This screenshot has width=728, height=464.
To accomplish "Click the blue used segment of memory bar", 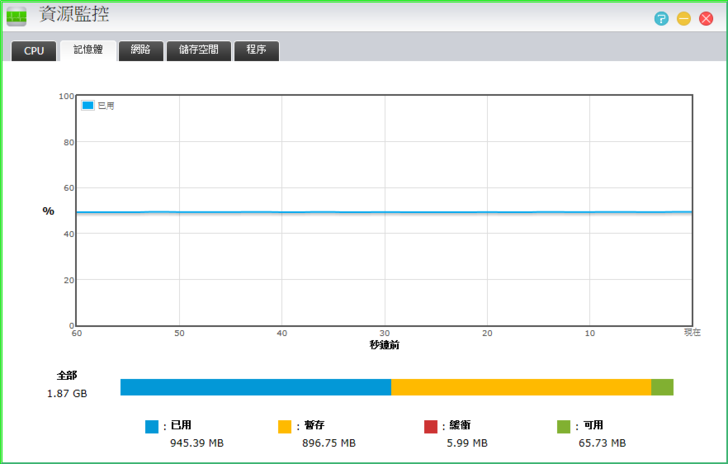I will (255, 387).
